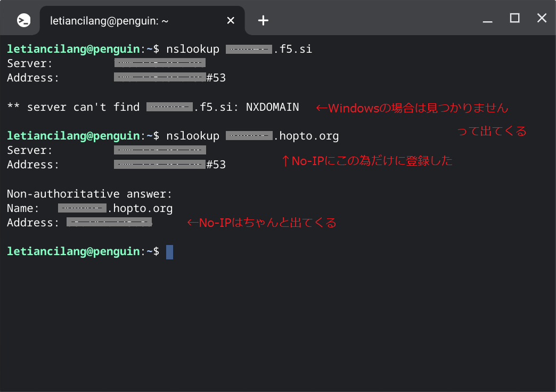
Task: Open a new terminal tab with plus
Action: click(263, 20)
